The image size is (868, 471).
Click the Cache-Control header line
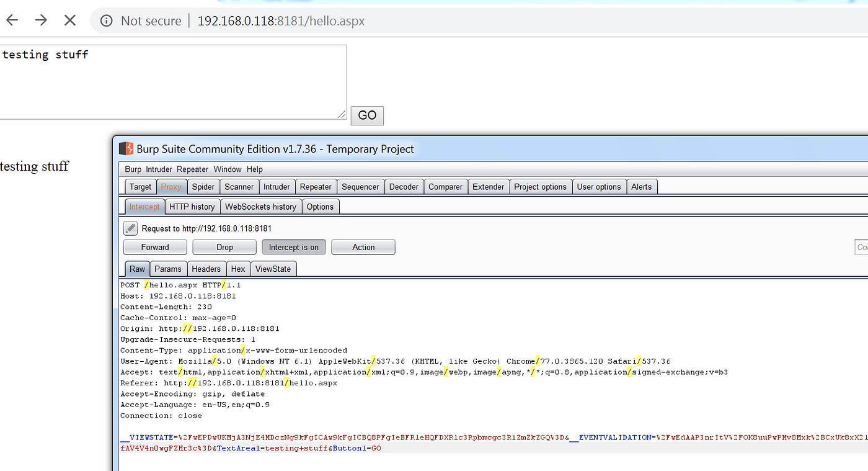point(178,318)
